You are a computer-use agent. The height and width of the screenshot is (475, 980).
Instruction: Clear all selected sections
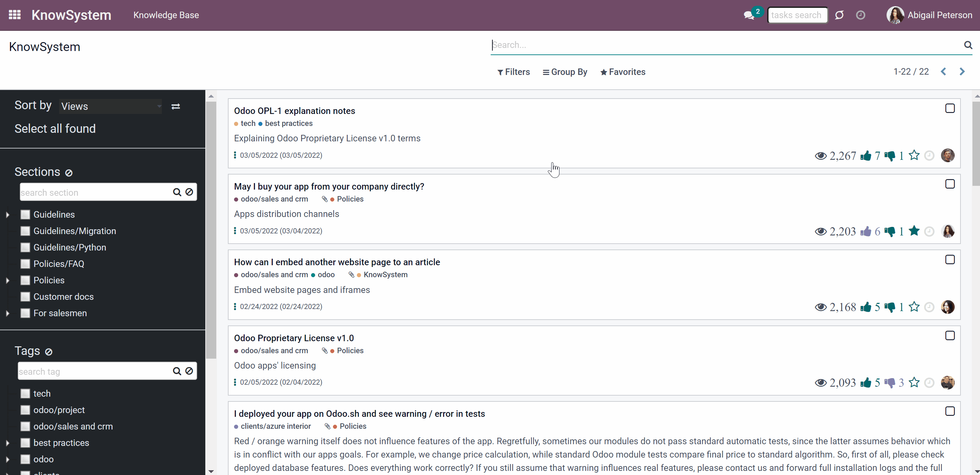(x=69, y=173)
